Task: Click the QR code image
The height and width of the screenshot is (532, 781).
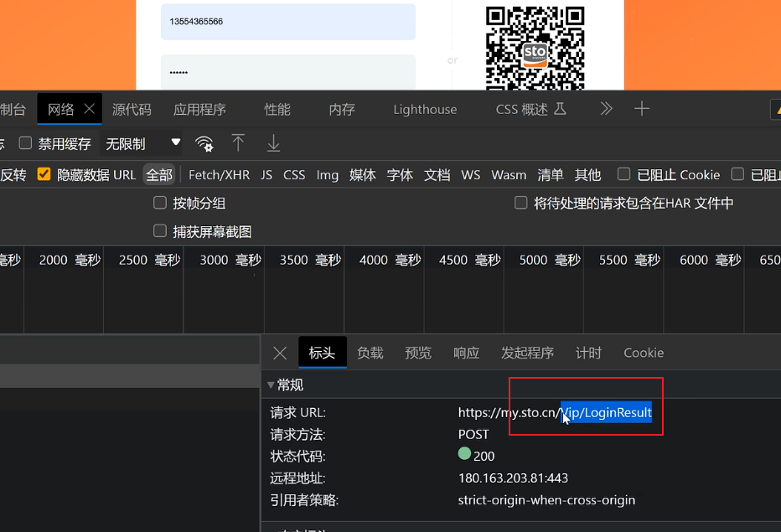Action: [x=535, y=47]
